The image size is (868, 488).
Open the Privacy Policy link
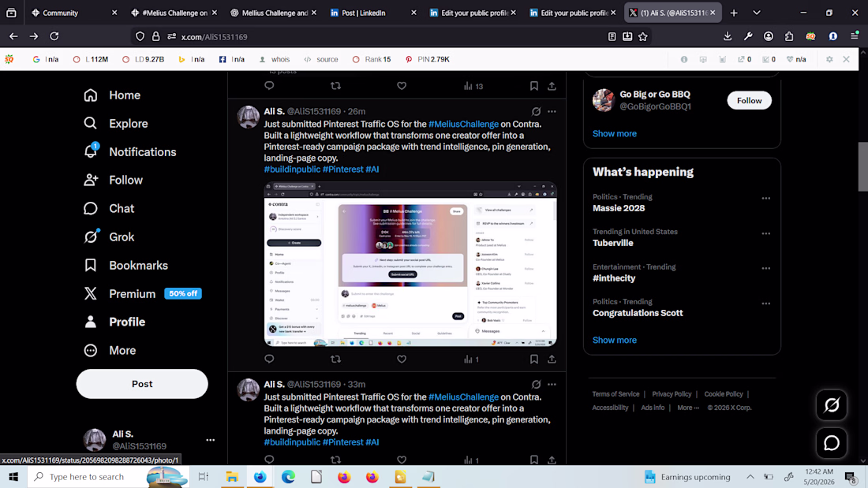[x=672, y=394]
